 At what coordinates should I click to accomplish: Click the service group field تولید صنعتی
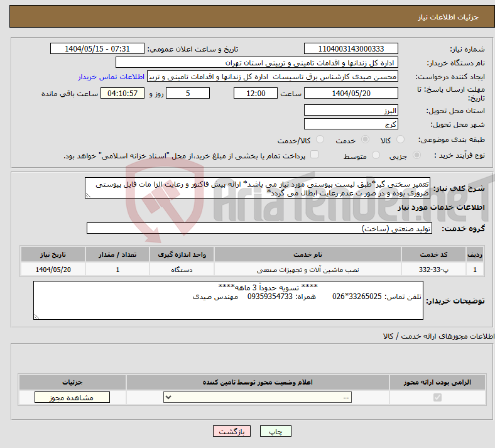click(x=259, y=228)
